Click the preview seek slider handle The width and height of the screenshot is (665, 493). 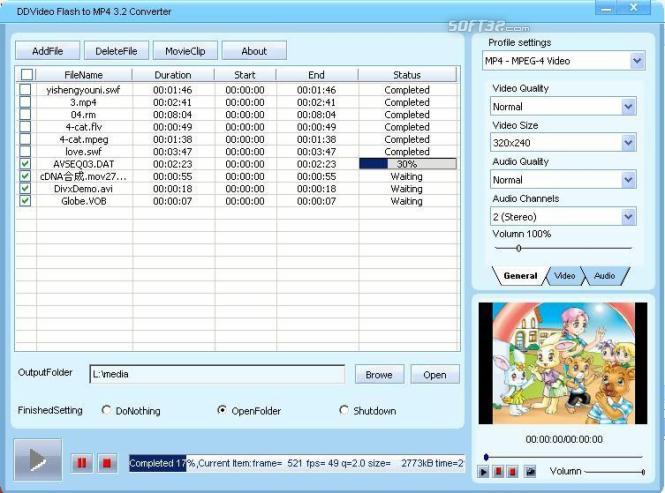486,457
